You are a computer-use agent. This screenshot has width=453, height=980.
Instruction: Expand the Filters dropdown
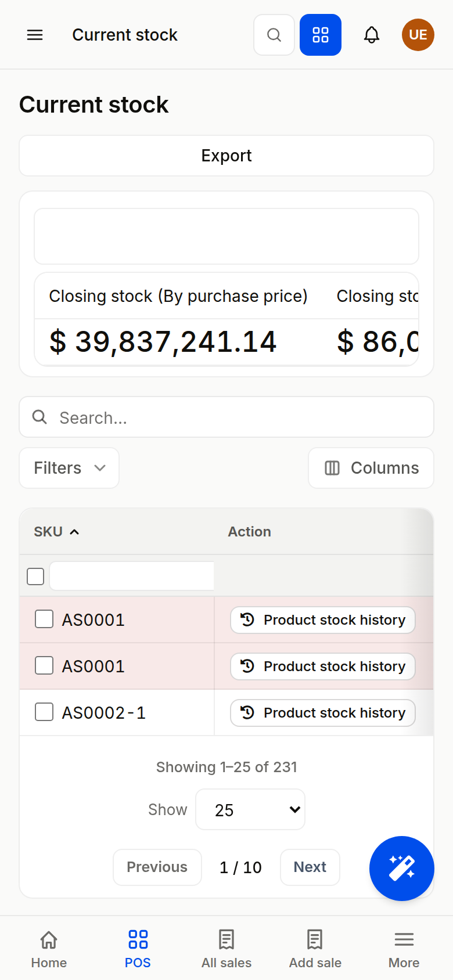coord(69,468)
